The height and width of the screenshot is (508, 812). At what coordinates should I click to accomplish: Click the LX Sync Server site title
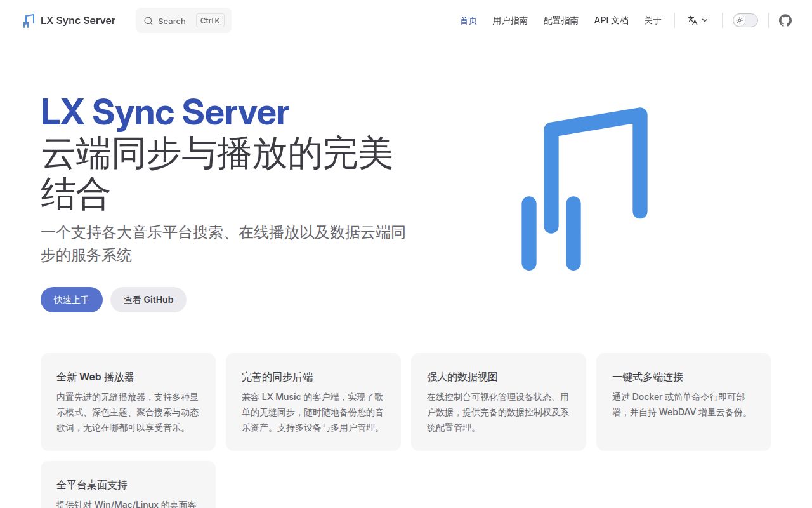point(78,20)
